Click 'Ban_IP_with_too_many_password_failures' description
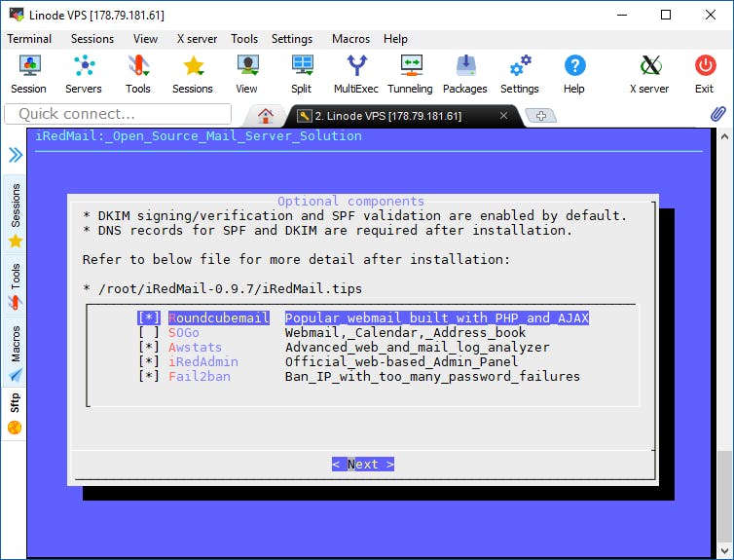The width and height of the screenshot is (734, 560). click(x=432, y=376)
